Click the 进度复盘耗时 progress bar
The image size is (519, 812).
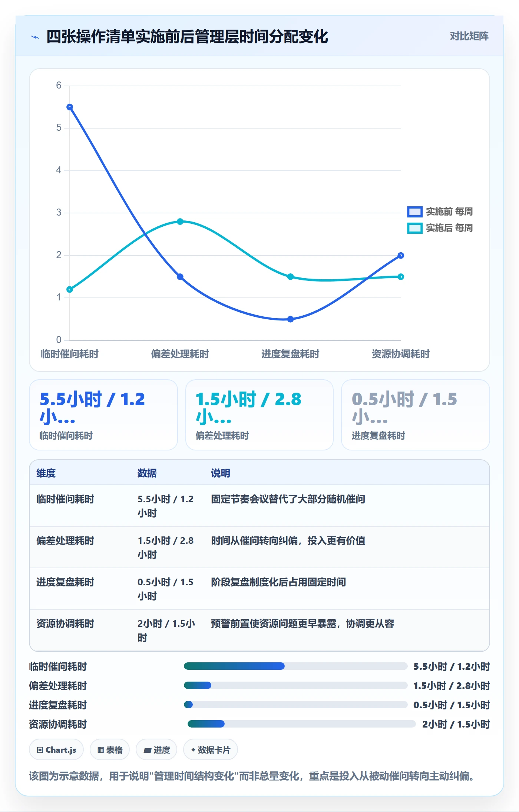(295, 705)
